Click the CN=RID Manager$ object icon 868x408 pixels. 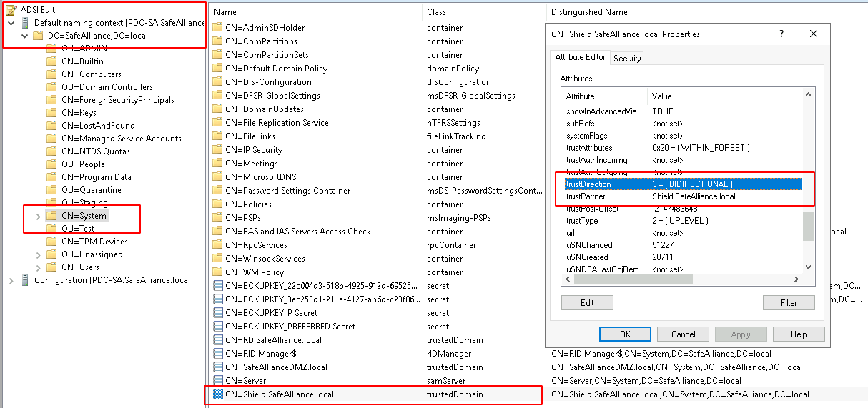(x=218, y=354)
